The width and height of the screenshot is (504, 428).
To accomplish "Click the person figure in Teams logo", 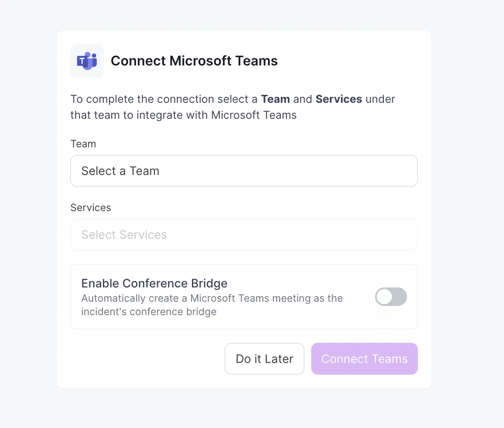I will point(88,60).
